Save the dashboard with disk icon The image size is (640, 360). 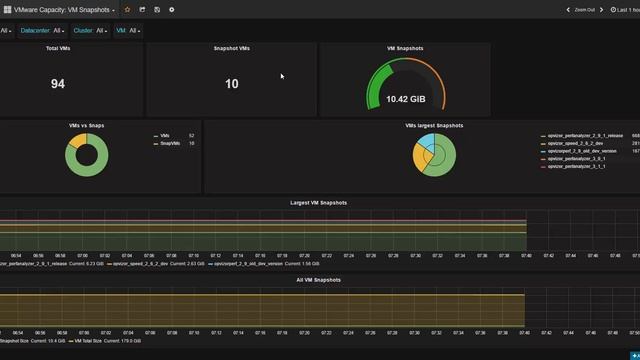click(157, 9)
